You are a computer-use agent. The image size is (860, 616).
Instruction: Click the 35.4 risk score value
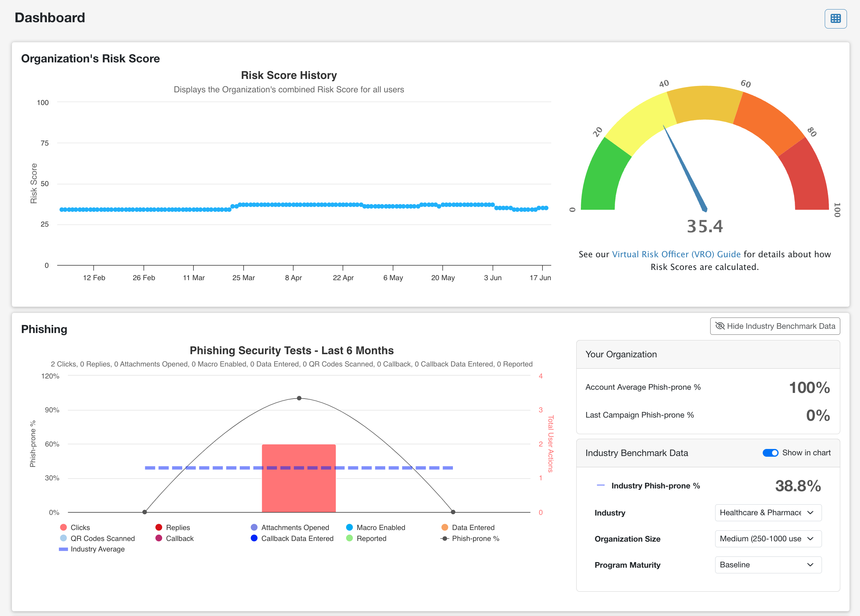click(705, 227)
